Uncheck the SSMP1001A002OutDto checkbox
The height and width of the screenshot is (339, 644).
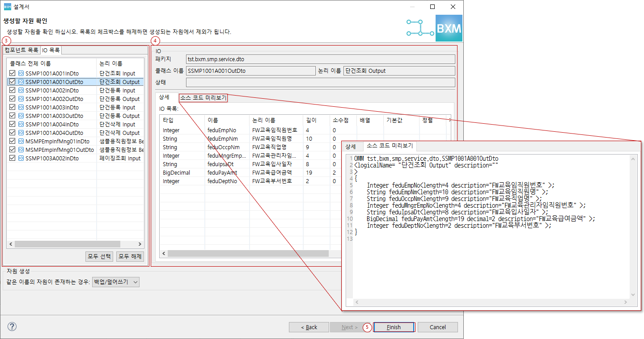[x=12, y=99]
